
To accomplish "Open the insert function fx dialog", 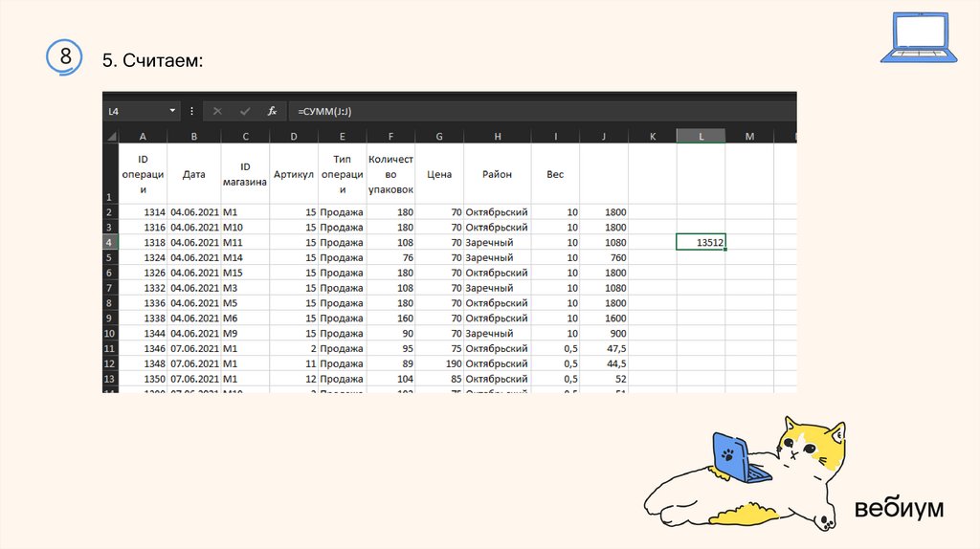I will pos(272,111).
